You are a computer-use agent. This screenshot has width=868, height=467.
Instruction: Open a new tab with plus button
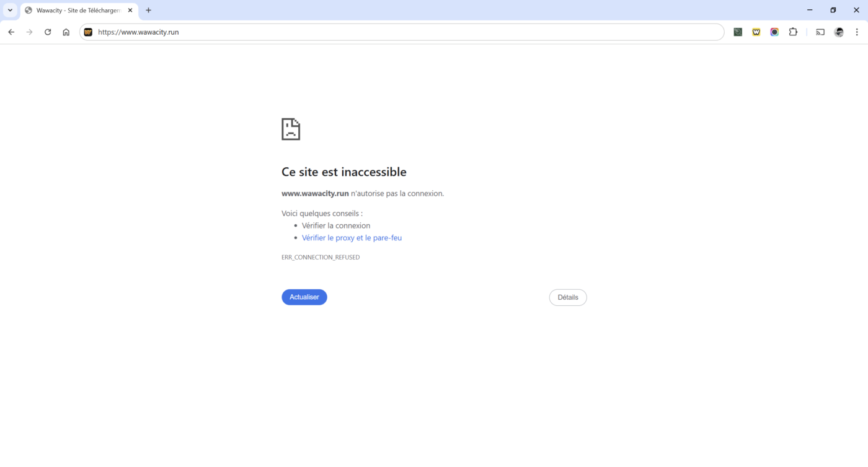(148, 11)
